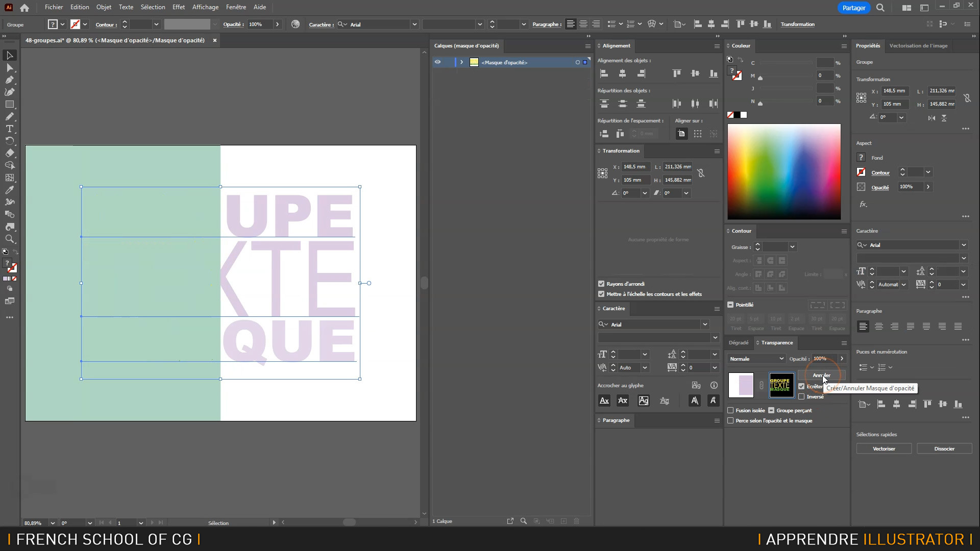Toggle Mettre à l'échelle les contours checkbox
The height and width of the screenshot is (551, 980).
click(x=601, y=294)
